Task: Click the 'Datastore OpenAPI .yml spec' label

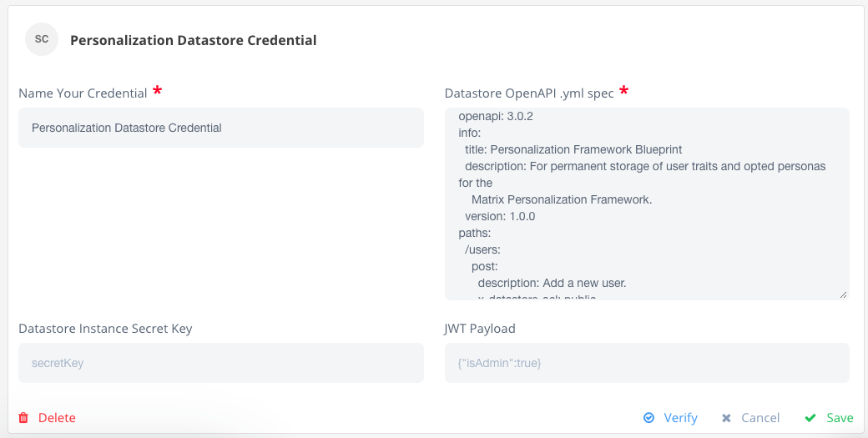Action: [x=529, y=93]
